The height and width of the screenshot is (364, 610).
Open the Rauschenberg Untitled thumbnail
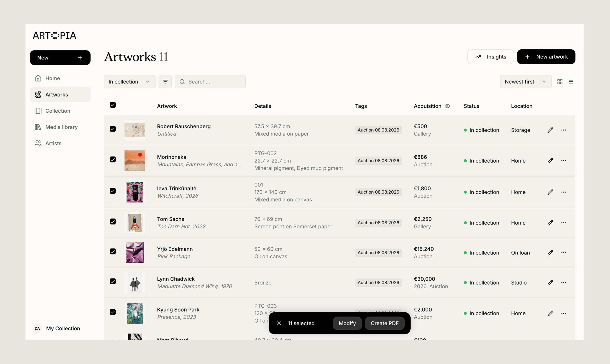point(135,130)
